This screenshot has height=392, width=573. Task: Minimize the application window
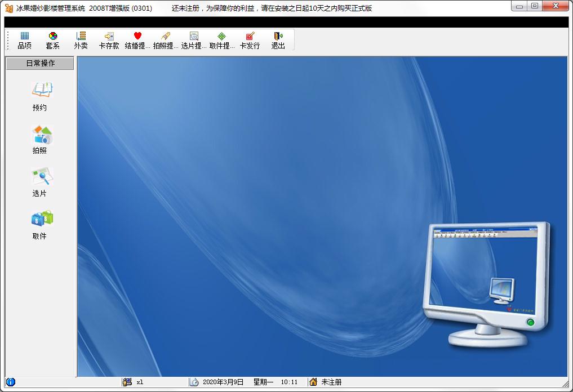coord(519,6)
